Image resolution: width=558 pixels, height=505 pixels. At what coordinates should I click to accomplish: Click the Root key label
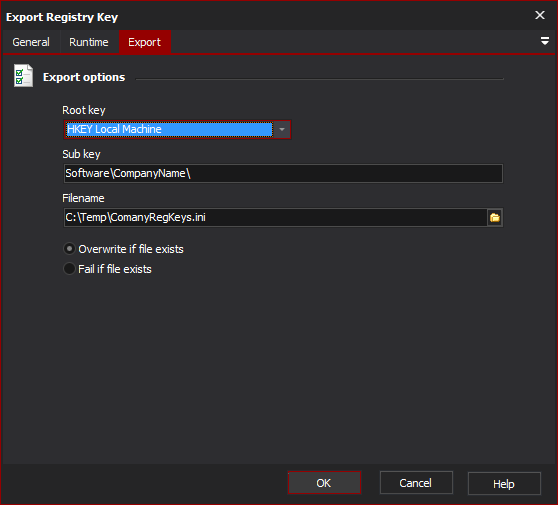click(84, 110)
